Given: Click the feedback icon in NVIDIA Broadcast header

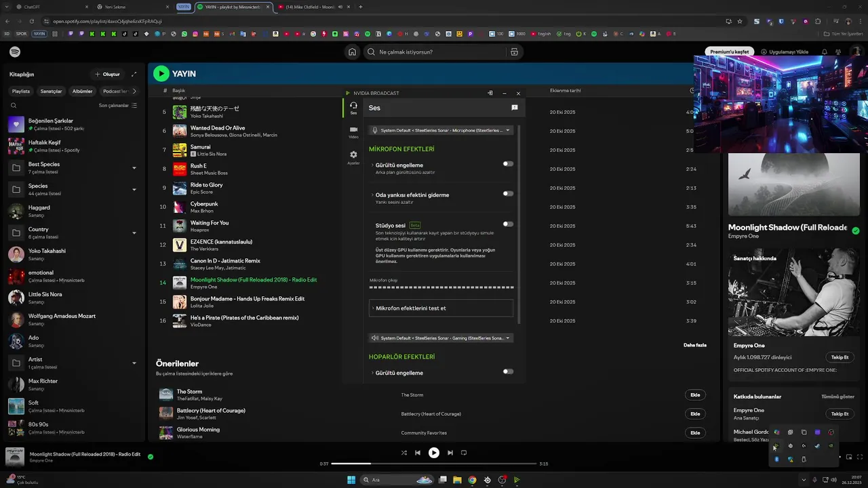Looking at the screenshot, I should pos(515,108).
